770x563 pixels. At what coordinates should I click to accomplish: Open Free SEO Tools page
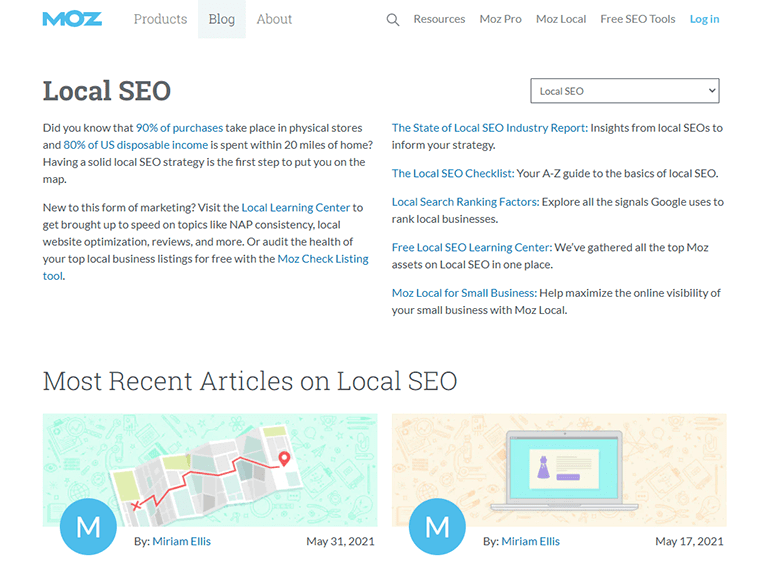point(637,19)
